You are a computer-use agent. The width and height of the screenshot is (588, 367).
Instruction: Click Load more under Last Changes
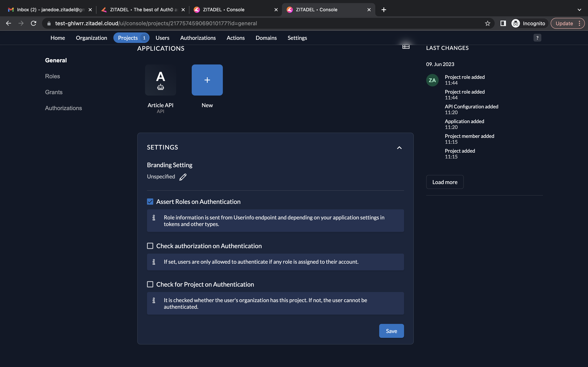445,182
